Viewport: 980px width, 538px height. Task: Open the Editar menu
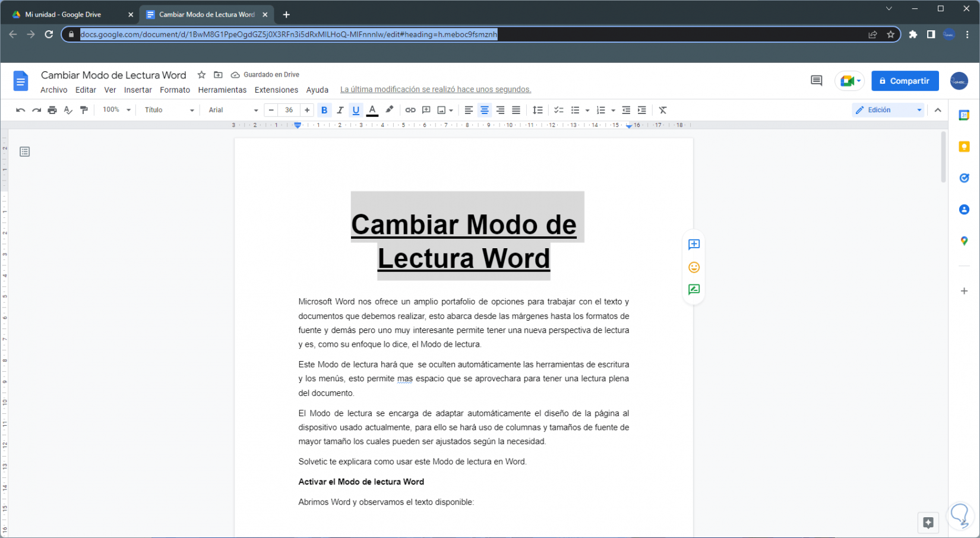tap(86, 90)
